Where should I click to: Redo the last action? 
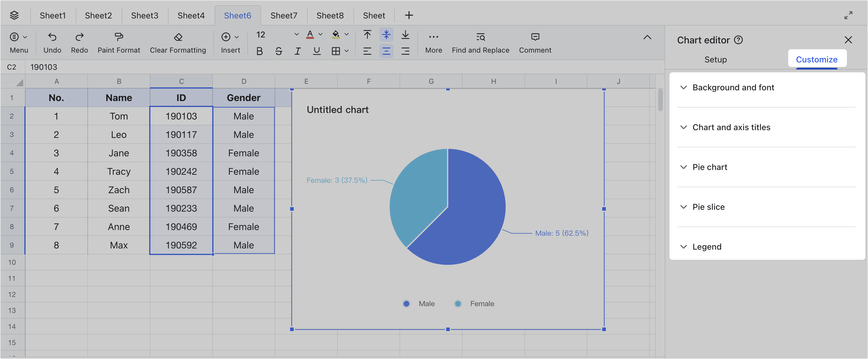point(79,42)
